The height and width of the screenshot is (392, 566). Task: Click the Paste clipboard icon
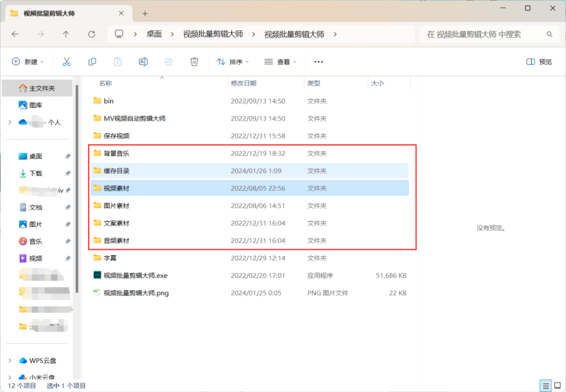coord(118,62)
